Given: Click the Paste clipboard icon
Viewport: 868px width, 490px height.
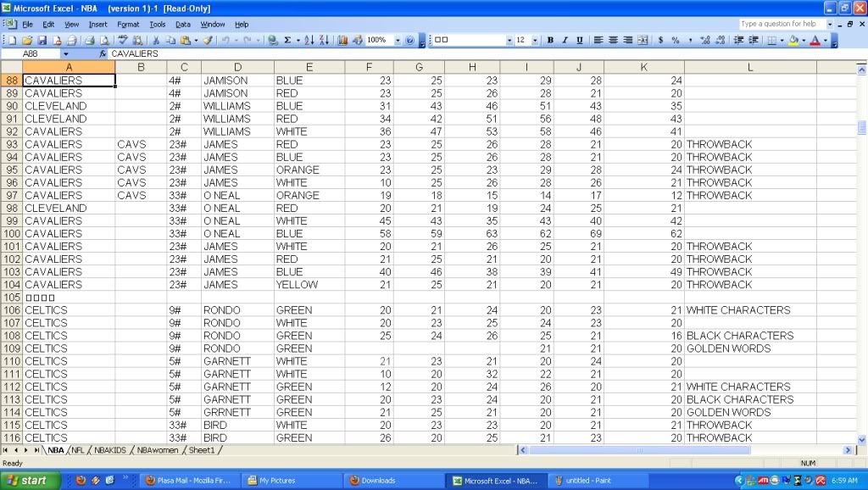Looking at the screenshot, I should (x=186, y=40).
